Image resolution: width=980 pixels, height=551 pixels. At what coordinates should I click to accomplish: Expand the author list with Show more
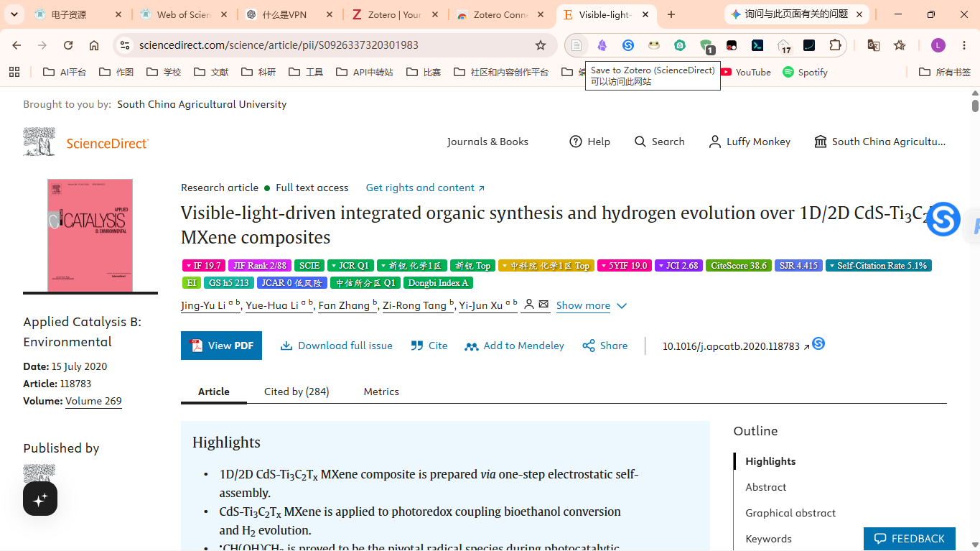pyautogui.click(x=592, y=305)
